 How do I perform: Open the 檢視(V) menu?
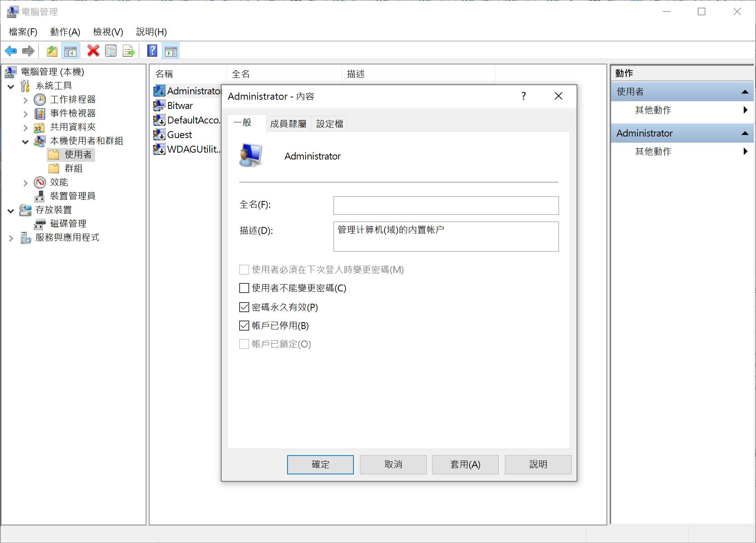[x=108, y=32]
